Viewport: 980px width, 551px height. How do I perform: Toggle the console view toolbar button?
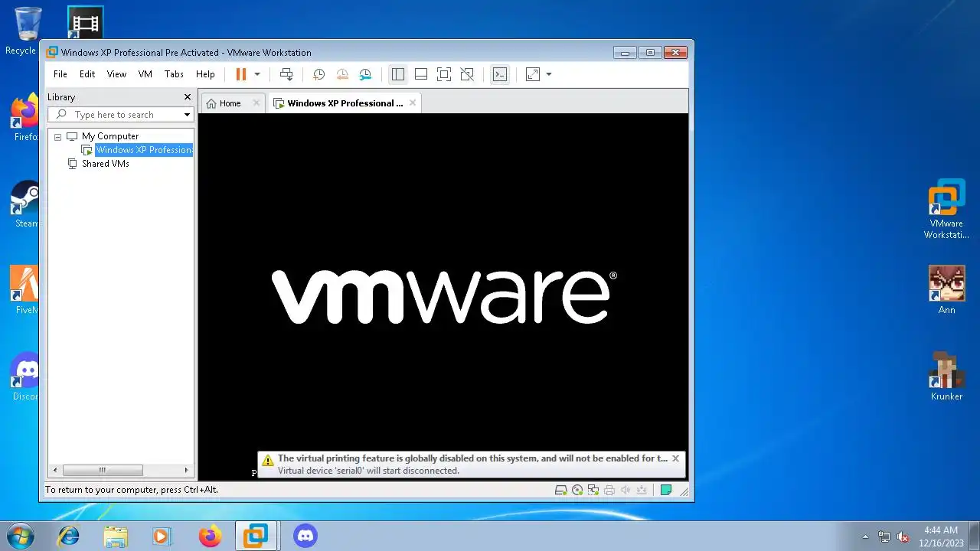point(500,74)
